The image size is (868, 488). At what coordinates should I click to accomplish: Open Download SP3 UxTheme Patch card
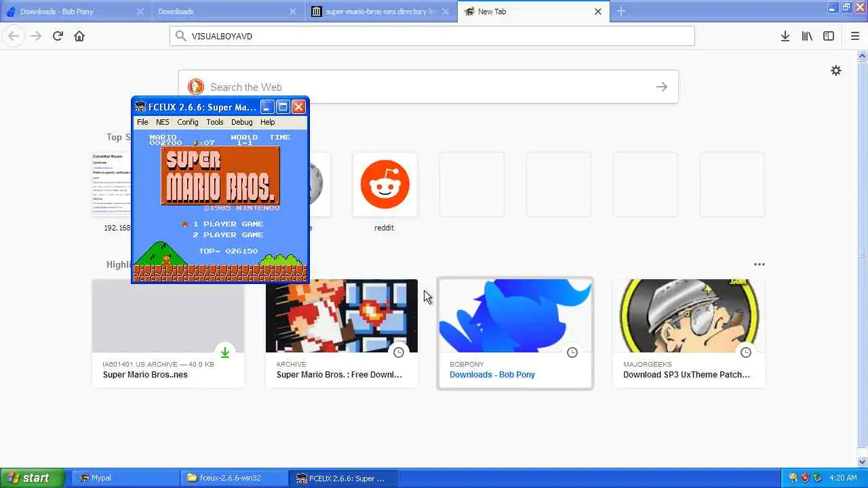(689, 333)
